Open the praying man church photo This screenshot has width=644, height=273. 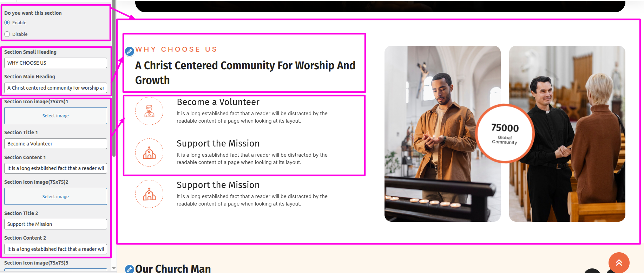click(442, 134)
